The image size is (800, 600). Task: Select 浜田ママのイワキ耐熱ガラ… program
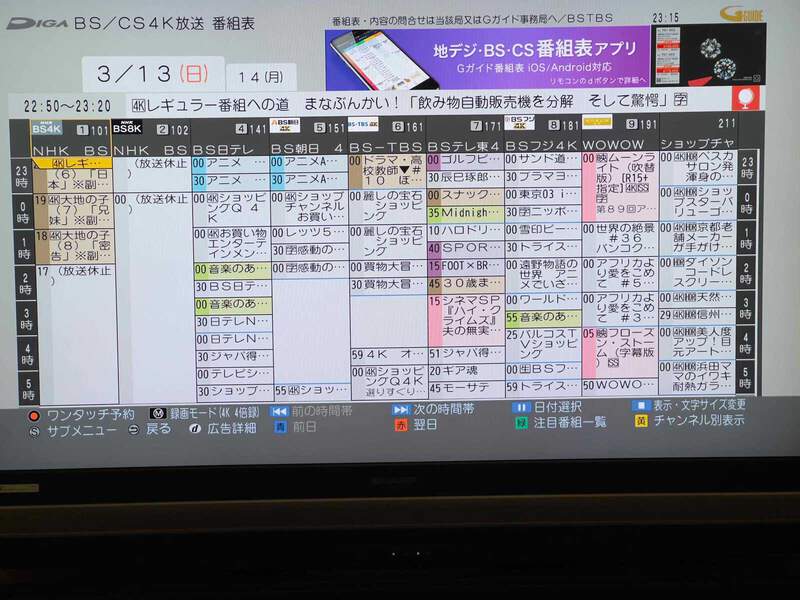697,377
